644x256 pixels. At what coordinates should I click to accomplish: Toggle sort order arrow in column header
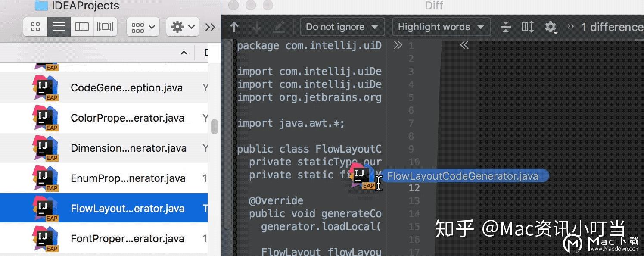coord(184,53)
